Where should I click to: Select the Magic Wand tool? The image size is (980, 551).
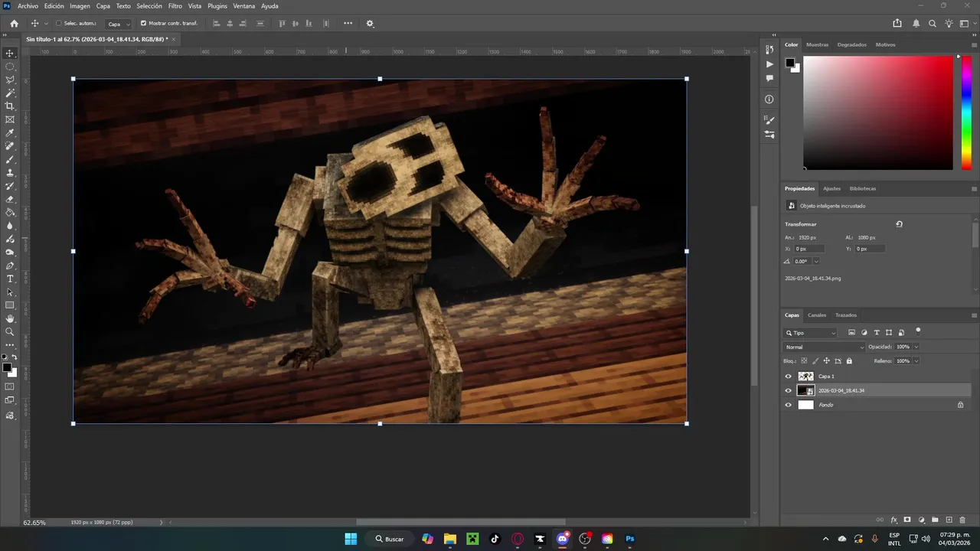coord(10,93)
